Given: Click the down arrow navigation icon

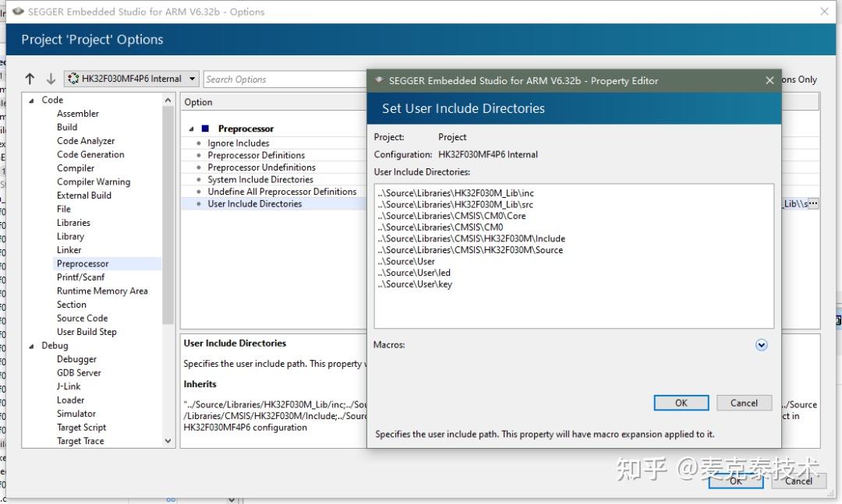Looking at the screenshot, I should (x=51, y=79).
